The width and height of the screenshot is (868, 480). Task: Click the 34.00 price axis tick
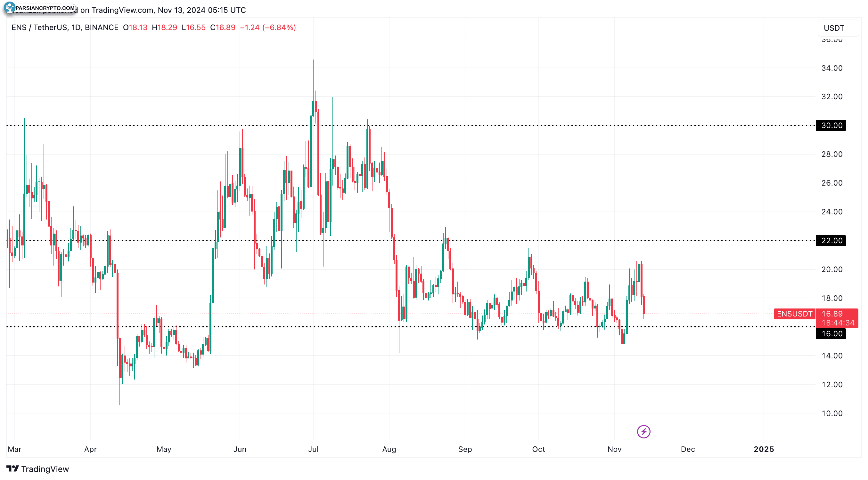(831, 68)
